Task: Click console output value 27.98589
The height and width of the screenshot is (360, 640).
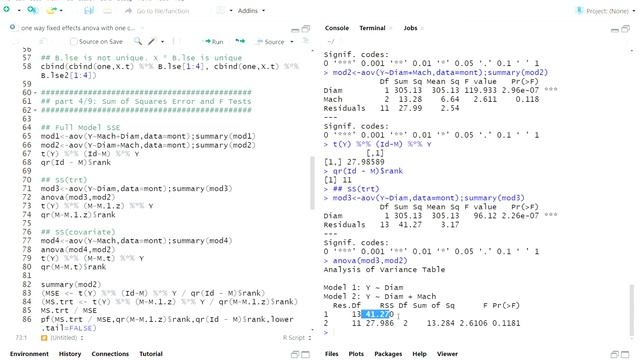Action: pos(365,162)
